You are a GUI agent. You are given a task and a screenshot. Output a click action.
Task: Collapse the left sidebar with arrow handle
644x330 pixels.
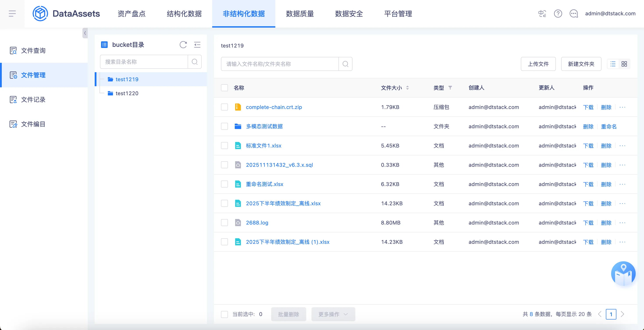point(85,33)
